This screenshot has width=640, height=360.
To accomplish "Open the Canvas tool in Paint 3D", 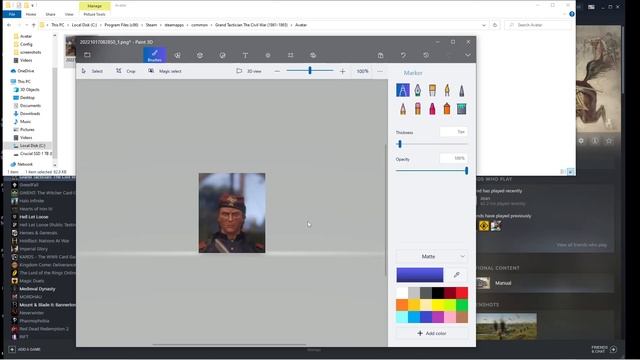I will click(290, 55).
